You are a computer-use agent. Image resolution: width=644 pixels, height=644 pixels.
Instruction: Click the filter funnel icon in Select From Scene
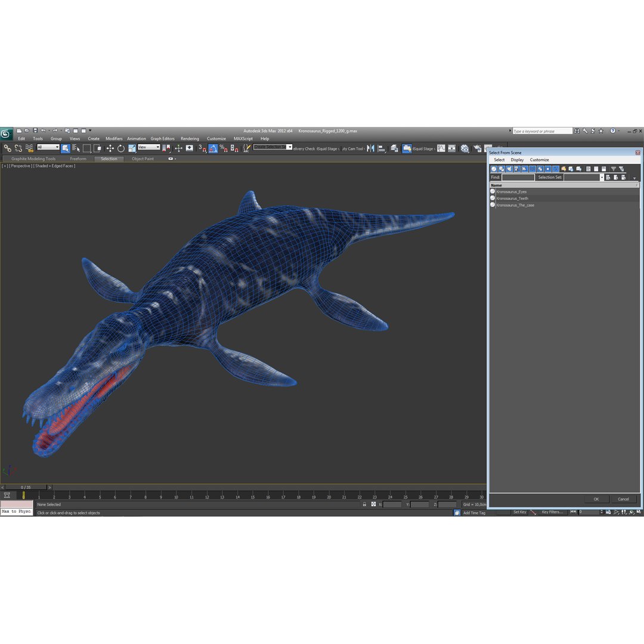coord(613,169)
